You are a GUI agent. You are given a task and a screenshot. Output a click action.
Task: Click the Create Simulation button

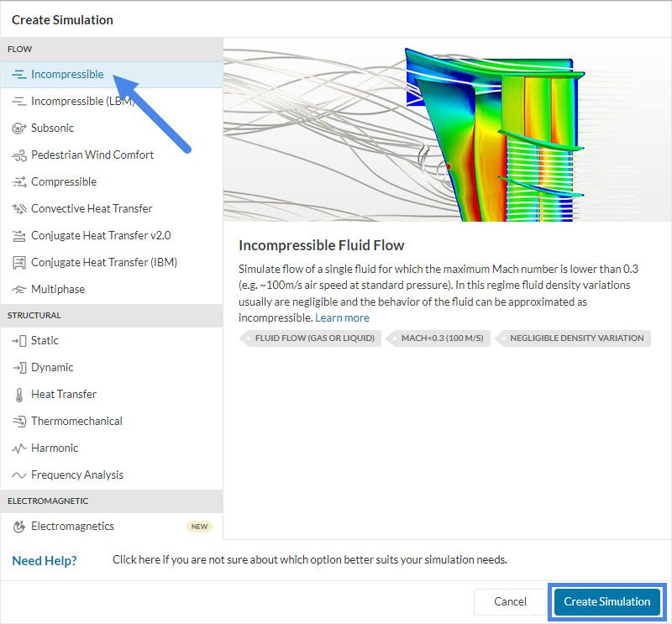[x=606, y=601]
